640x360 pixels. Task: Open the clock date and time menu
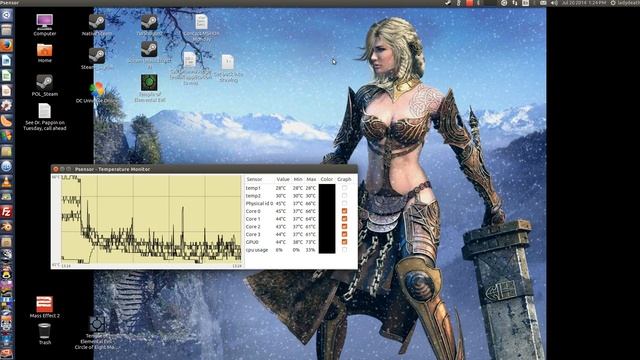pyautogui.click(x=584, y=3)
